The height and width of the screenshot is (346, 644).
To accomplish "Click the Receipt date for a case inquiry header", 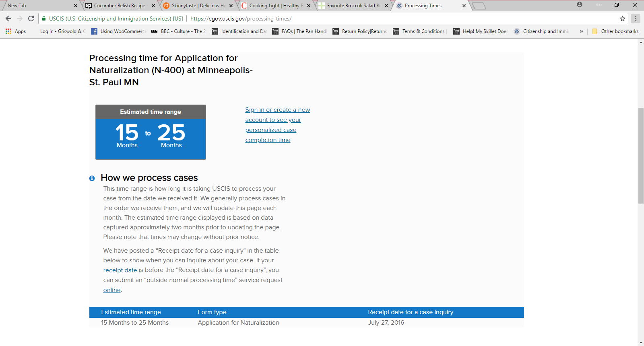I will [x=411, y=312].
